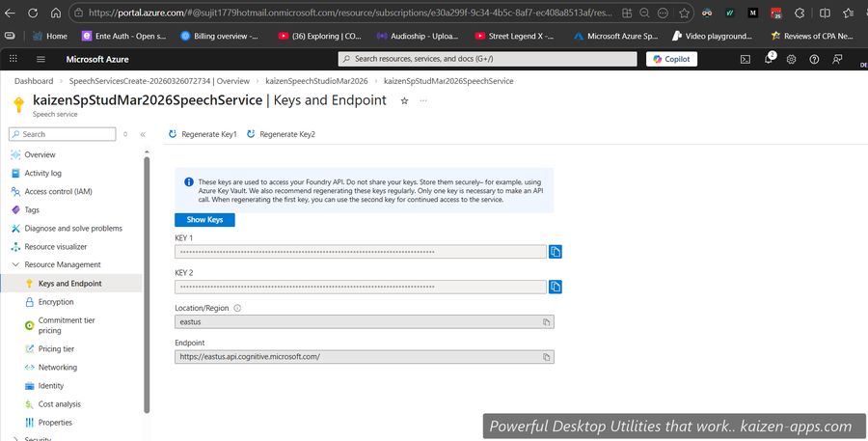Launch Copilot from the Azure header
Screen dimensions: 868x441
tap(671, 59)
